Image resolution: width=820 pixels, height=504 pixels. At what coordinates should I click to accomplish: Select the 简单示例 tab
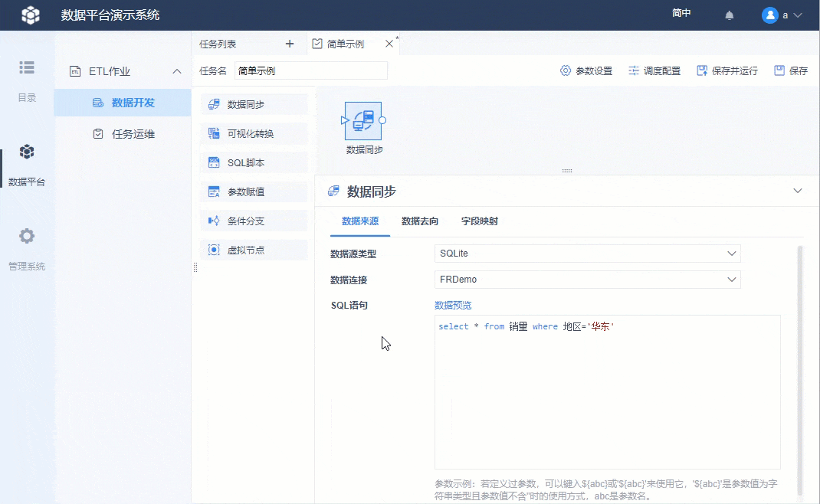point(345,44)
